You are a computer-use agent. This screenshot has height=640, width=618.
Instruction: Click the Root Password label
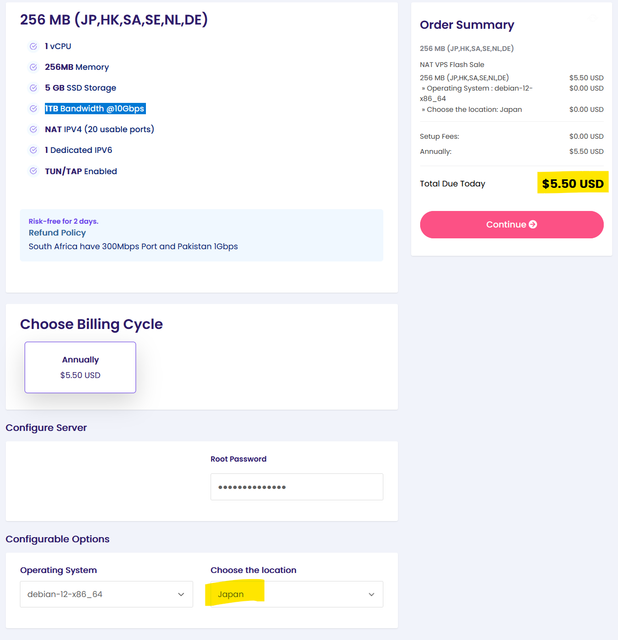click(x=238, y=459)
